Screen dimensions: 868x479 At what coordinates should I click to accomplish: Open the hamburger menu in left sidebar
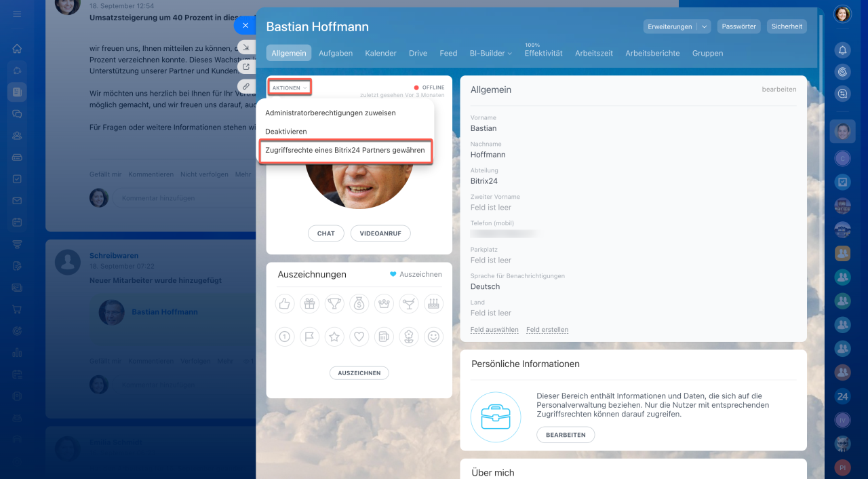coord(17,14)
